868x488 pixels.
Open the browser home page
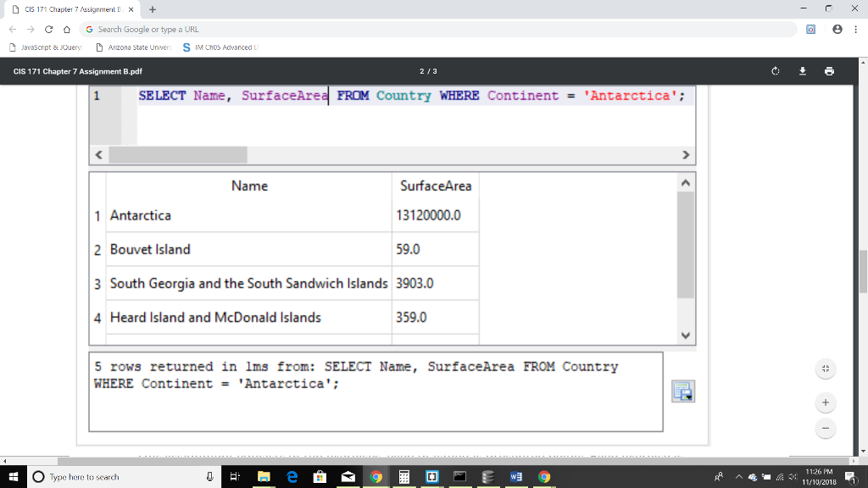[67, 30]
